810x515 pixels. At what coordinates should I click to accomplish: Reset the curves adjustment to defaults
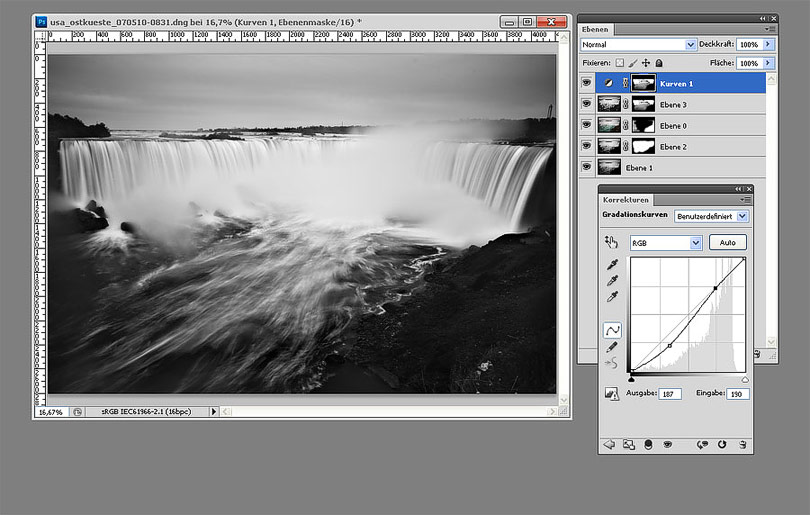click(x=722, y=445)
